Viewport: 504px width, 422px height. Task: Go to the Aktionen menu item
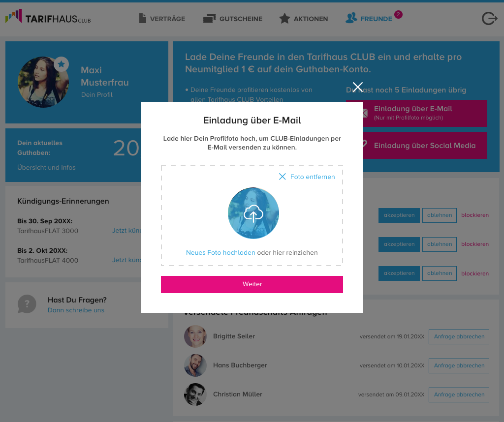coord(303,19)
